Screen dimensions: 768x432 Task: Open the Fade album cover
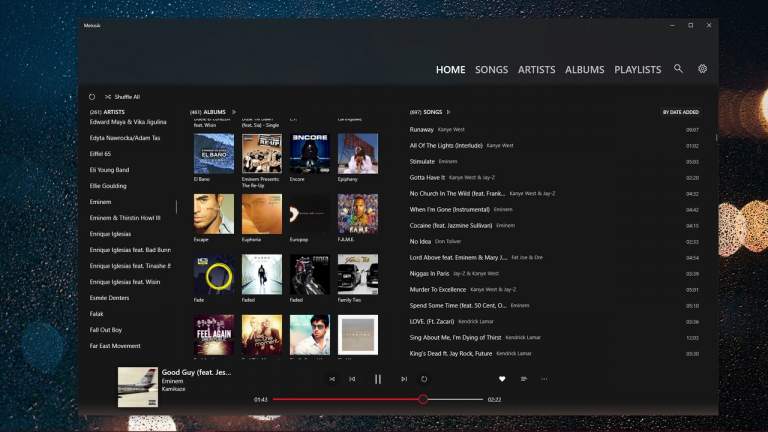(x=214, y=274)
